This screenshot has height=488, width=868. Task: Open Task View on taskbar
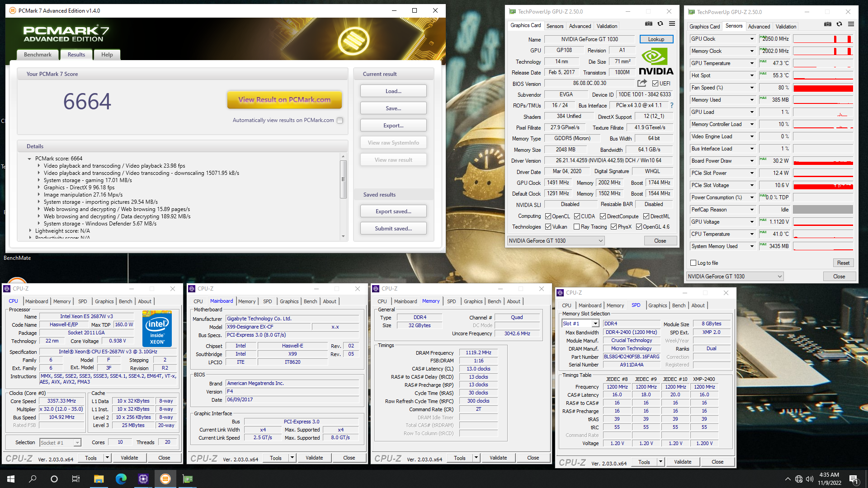76,479
